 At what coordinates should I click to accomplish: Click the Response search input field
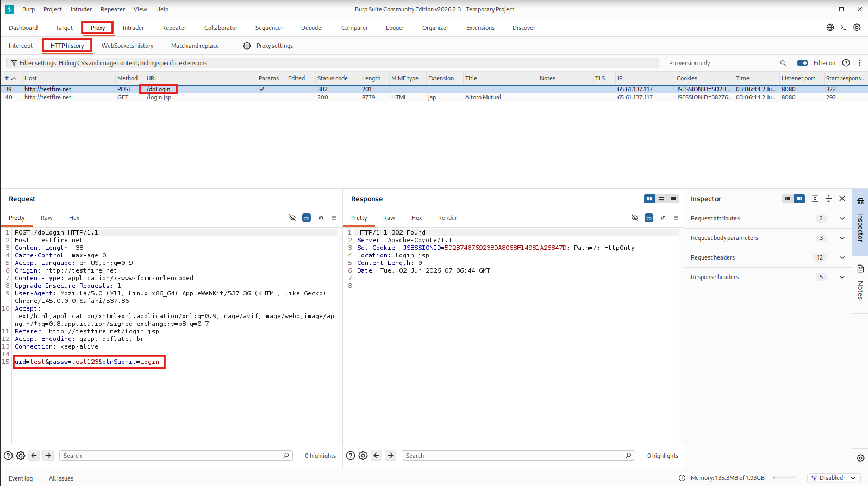519,456
